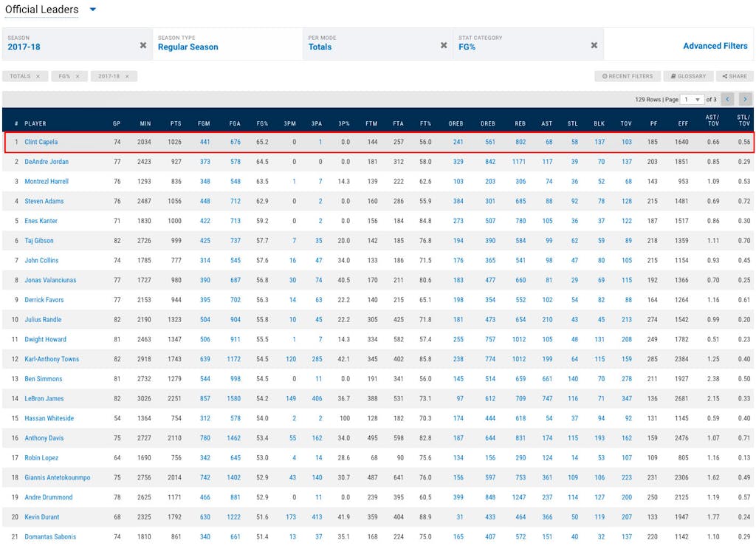This screenshot has width=756, height=546.
Task: Open Hassan Whiteside's player page
Action: [49, 419]
